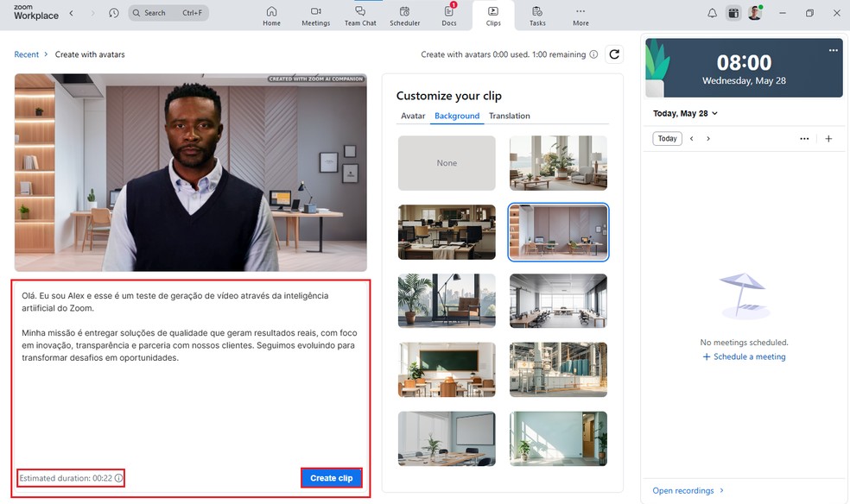
Task: Open the More menu in the top bar
Action: click(580, 16)
